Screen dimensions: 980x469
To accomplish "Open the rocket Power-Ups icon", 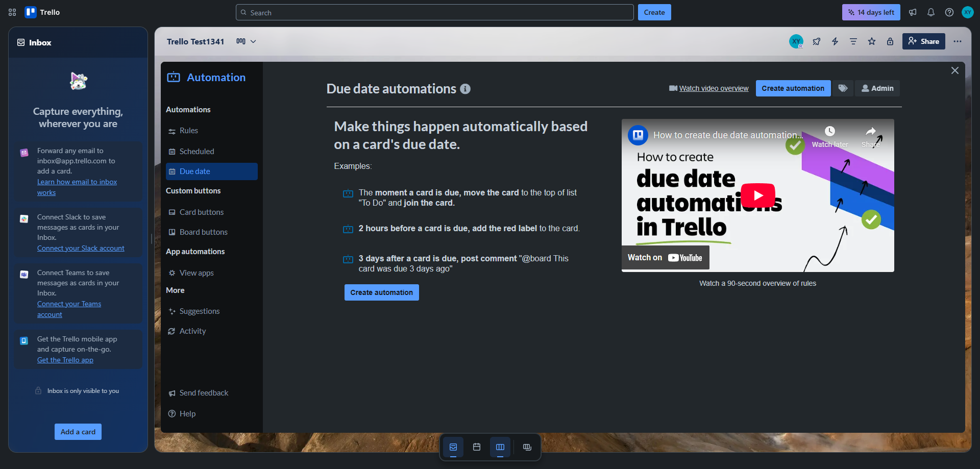I will point(817,41).
